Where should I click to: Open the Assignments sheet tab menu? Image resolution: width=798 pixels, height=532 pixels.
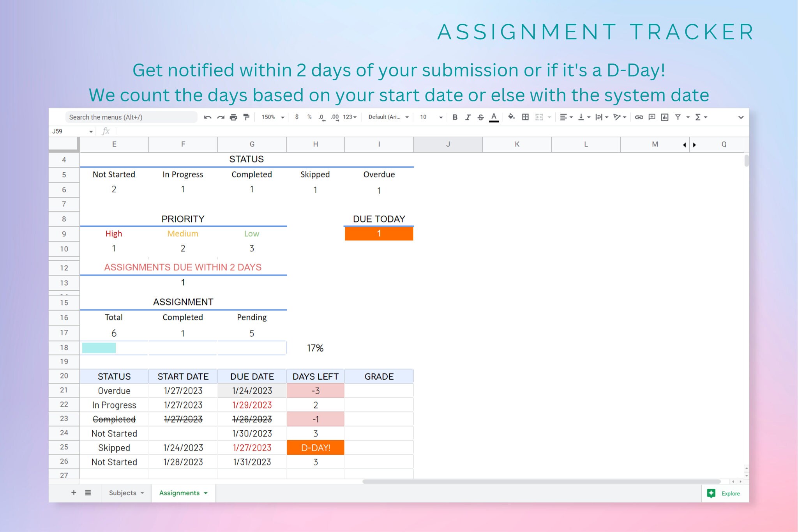(x=206, y=493)
